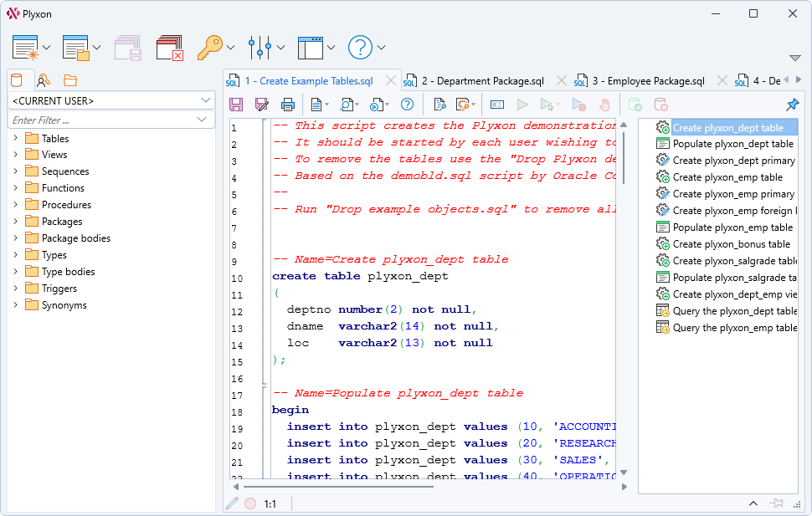Image resolution: width=812 pixels, height=516 pixels.
Task: Click the sliders preferences icon
Action: [x=260, y=48]
